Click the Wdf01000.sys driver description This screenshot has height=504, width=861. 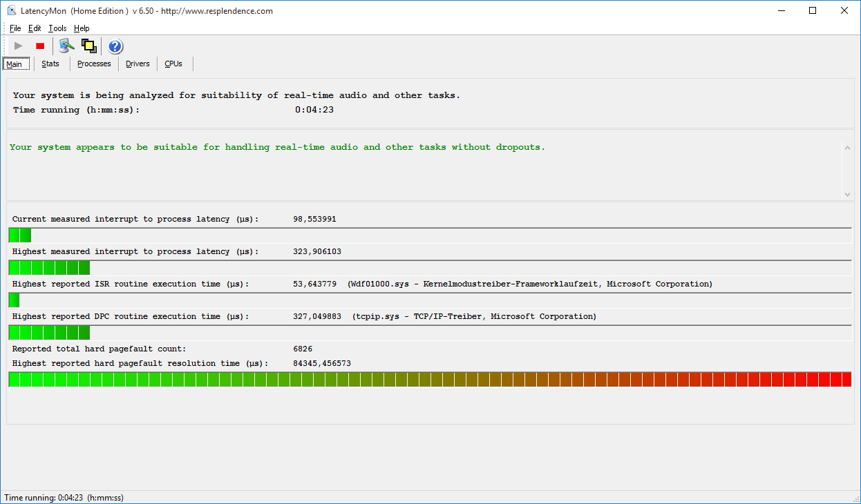click(x=530, y=284)
